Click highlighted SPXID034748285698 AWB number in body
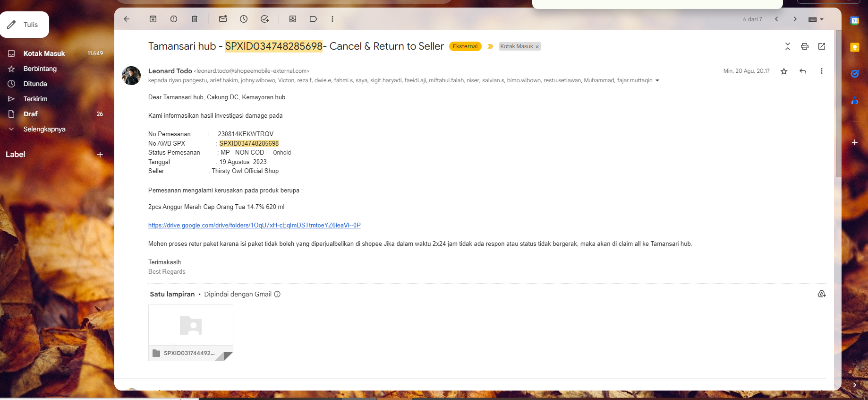 pos(249,143)
